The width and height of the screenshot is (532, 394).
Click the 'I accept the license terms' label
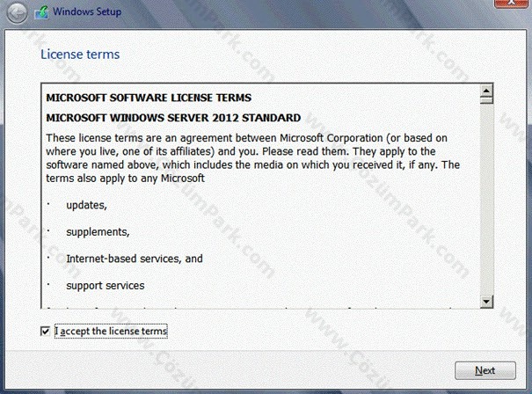(111, 331)
